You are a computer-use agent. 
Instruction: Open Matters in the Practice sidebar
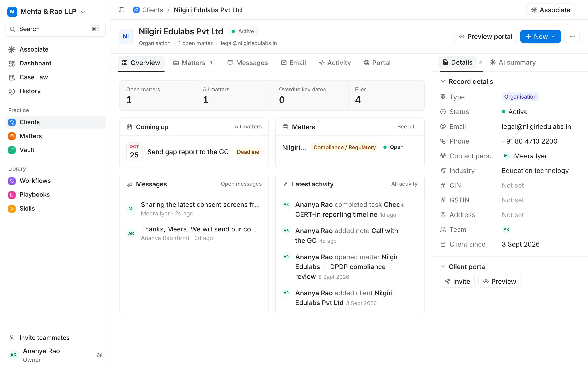point(55,136)
